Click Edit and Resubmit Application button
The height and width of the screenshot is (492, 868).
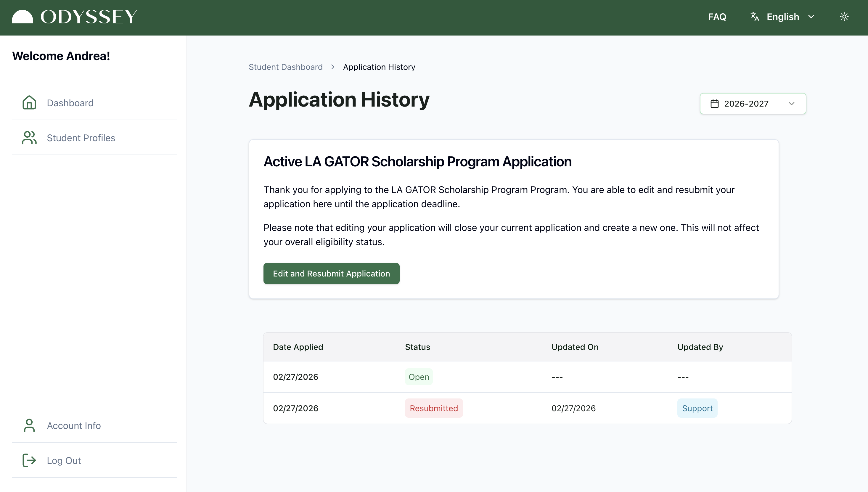pyautogui.click(x=331, y=273)
